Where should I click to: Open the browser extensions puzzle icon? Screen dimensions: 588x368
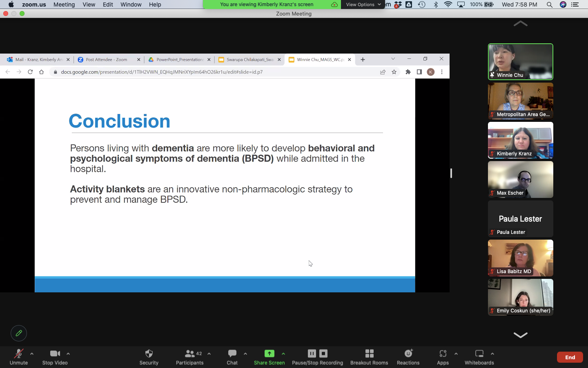click(408, 72)
